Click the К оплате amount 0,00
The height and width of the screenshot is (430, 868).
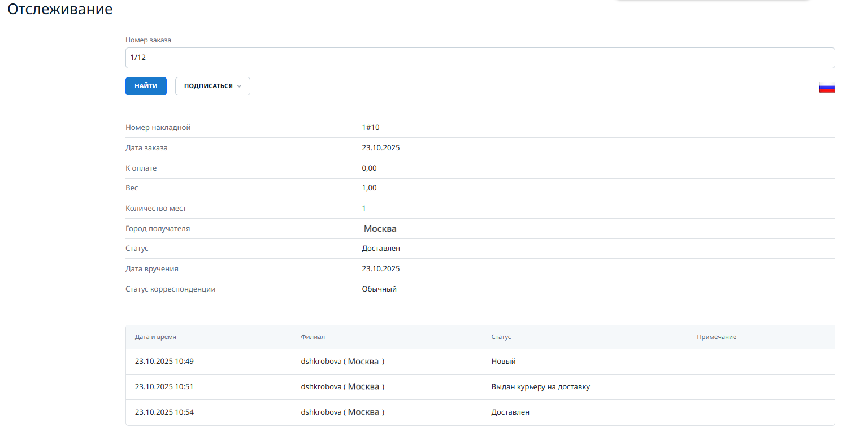(x=369, y=168)
